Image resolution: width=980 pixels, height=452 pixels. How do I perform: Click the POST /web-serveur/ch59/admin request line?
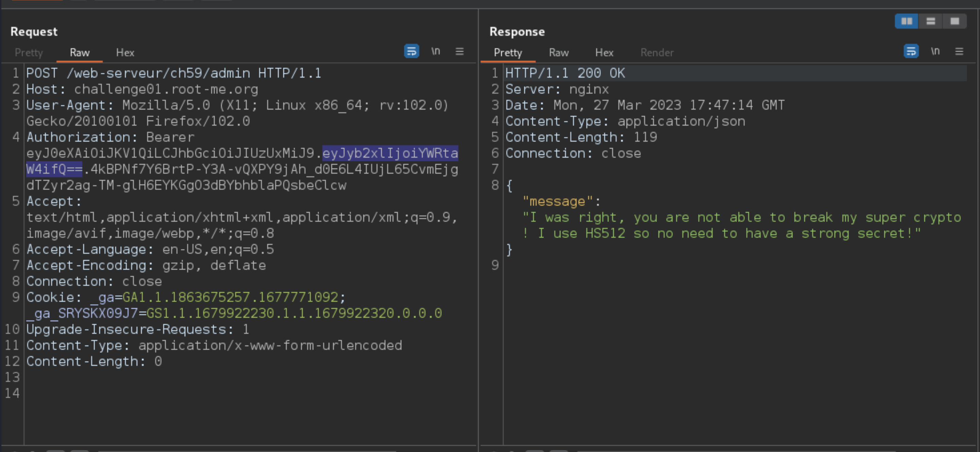coord(174,73)
